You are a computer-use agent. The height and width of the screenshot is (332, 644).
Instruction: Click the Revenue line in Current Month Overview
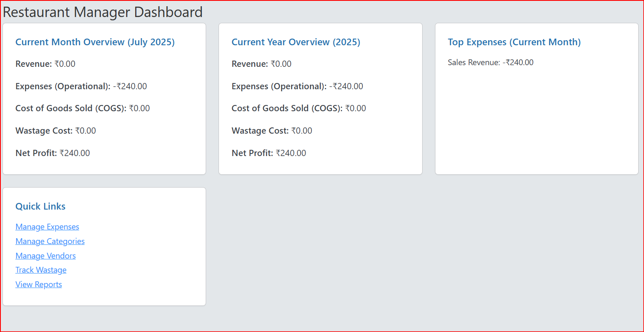[45, 64]
